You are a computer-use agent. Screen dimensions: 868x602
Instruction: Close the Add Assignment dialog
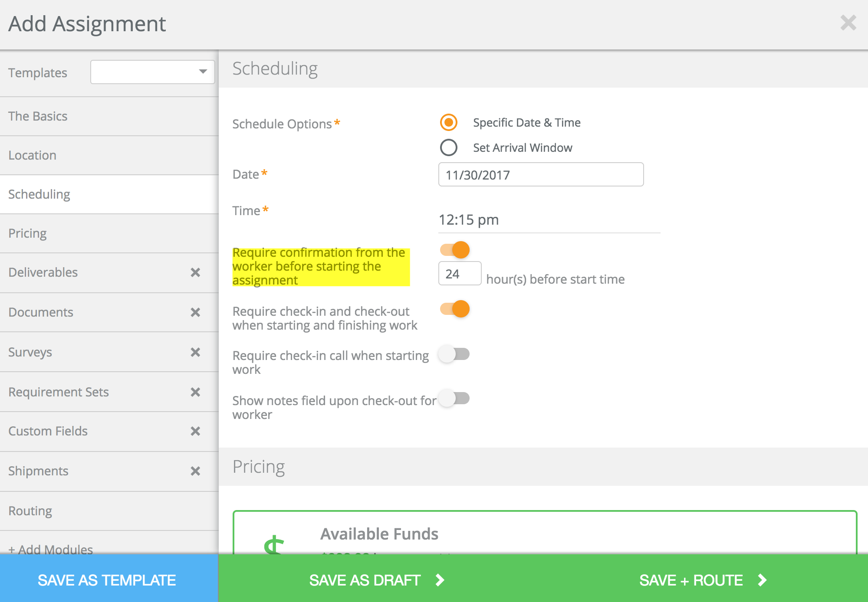point(848,23)
